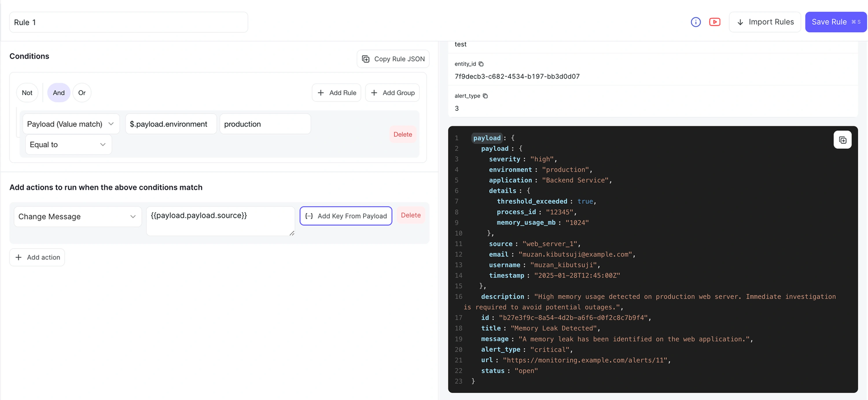Viewport: 868px width, 400px height.
Task: Open the YouTube video tutorial icon
Action: 714,22
